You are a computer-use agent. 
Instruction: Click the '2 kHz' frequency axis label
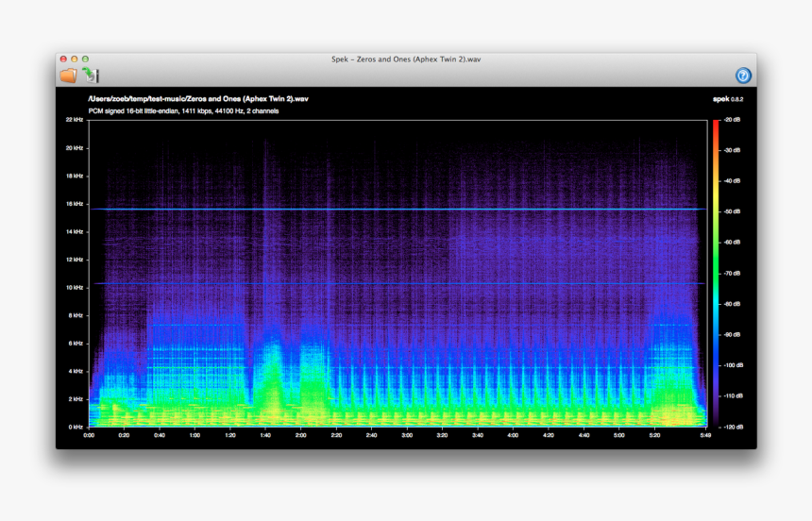76,399
